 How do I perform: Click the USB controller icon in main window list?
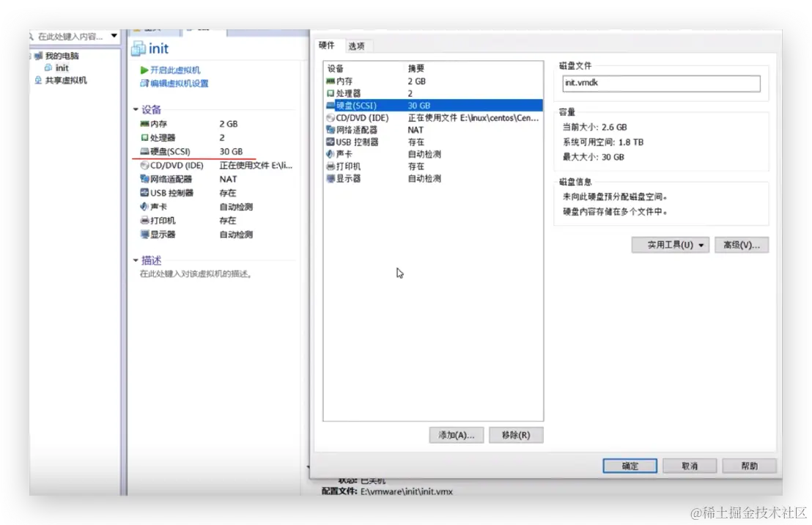(144, 193)
